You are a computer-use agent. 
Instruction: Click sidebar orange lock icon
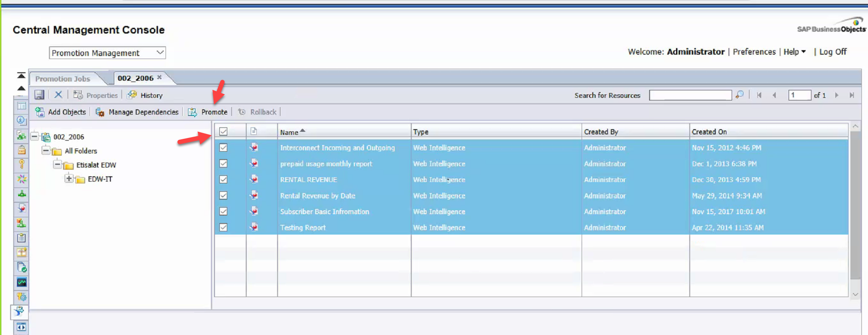click(21, 150)
